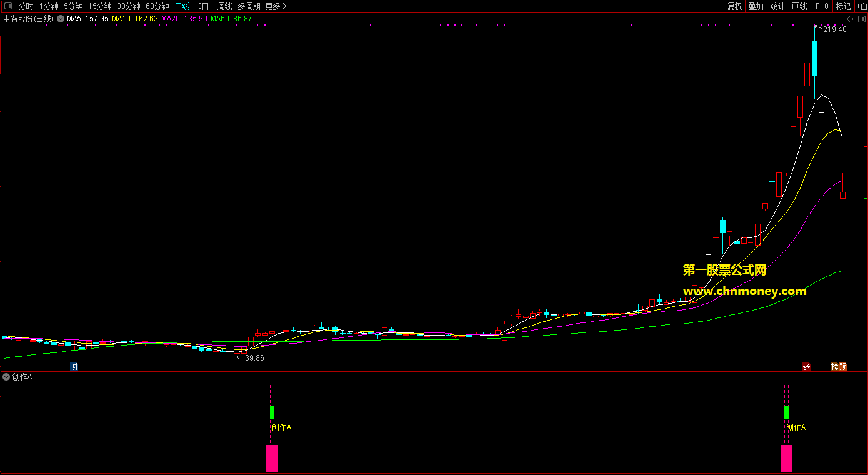Toggle the right panel icon
The height and width of the screenshot is (475, 868).
tap(861, 19)
